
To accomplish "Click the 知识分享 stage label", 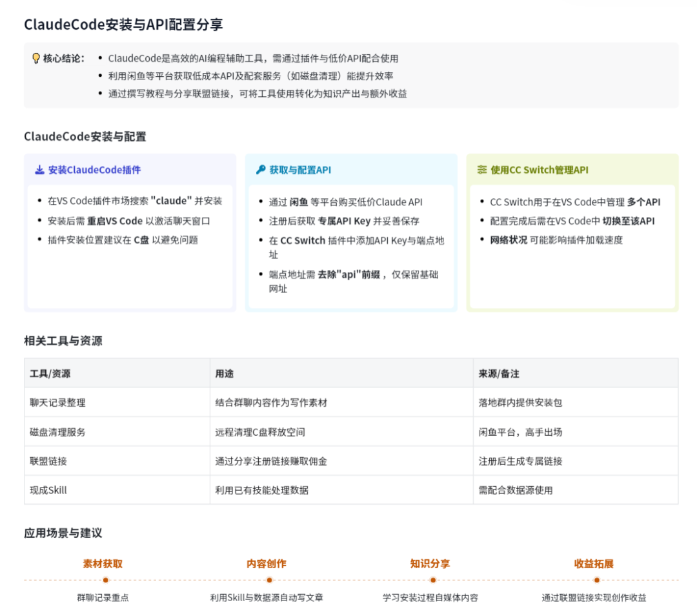I will [430, 564].
